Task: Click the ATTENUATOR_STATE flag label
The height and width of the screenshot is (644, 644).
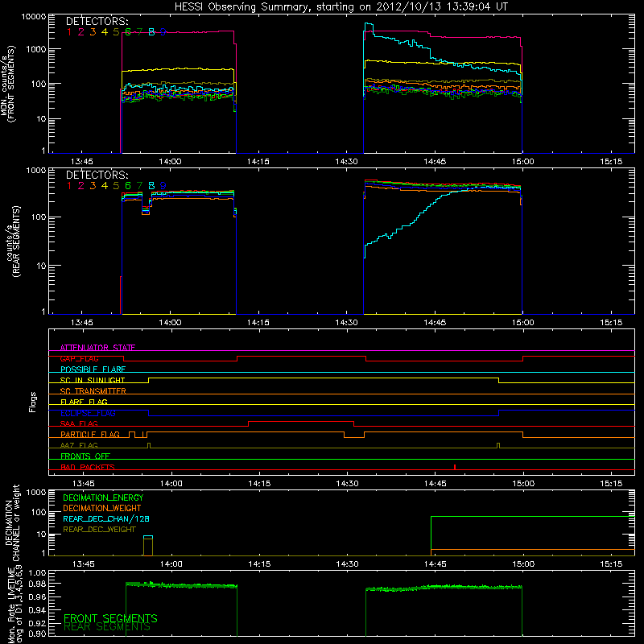Action: [97, 348]
